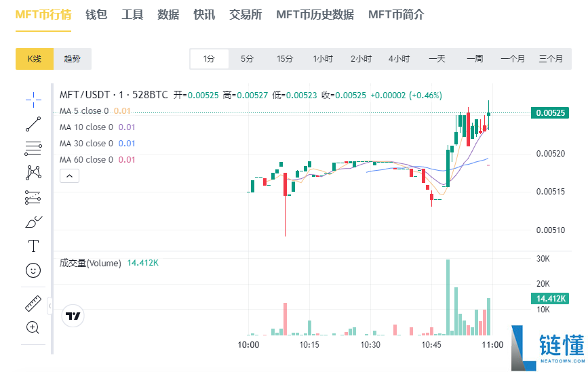Select the 15分 interval
588x372 pixels.
pyautogui.click(x=285, y=59)
